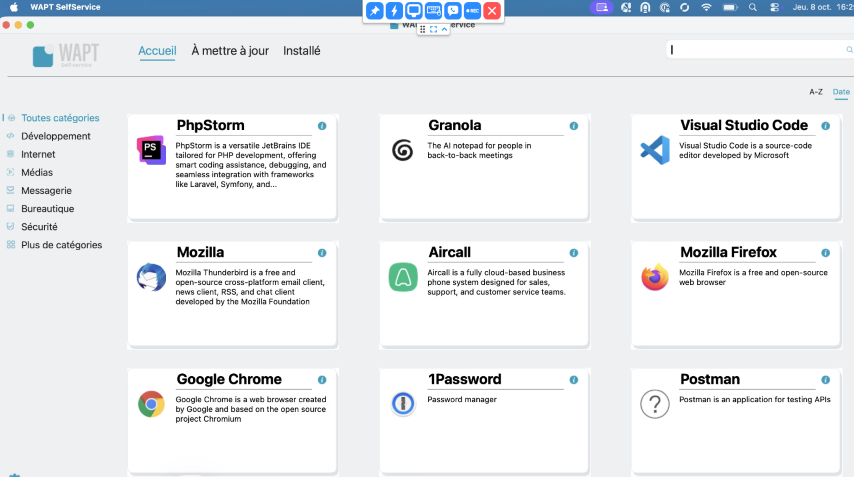Switch to the Accueil tab
The width and height of the screenshot is (854, 477).
pyautogui.click(x=157, y=51)
